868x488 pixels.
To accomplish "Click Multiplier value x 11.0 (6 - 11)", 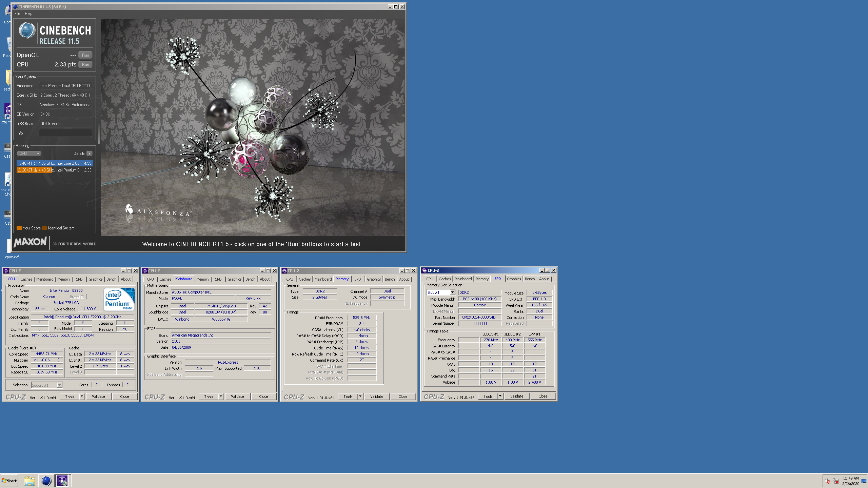I will coord(47,360).
